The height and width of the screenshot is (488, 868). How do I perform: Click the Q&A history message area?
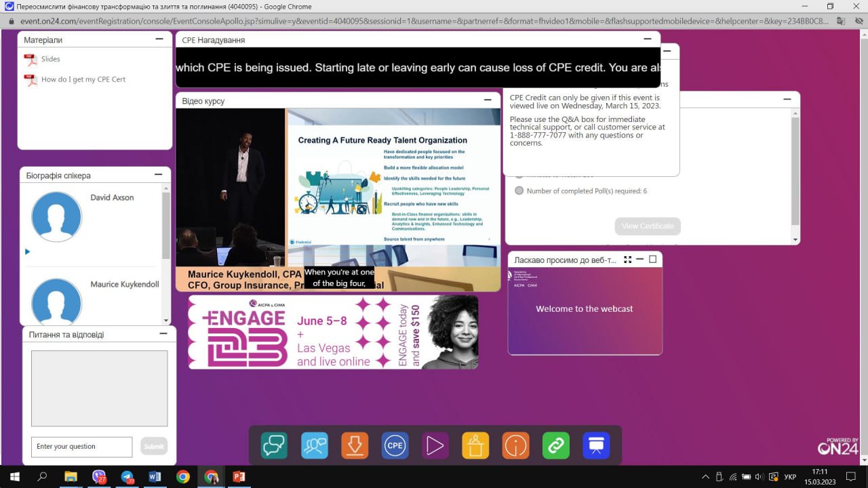(x=99, y=388)
